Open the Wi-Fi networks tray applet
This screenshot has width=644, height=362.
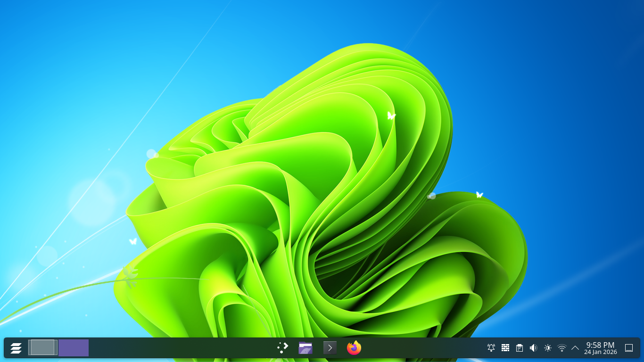pos(561,348)
